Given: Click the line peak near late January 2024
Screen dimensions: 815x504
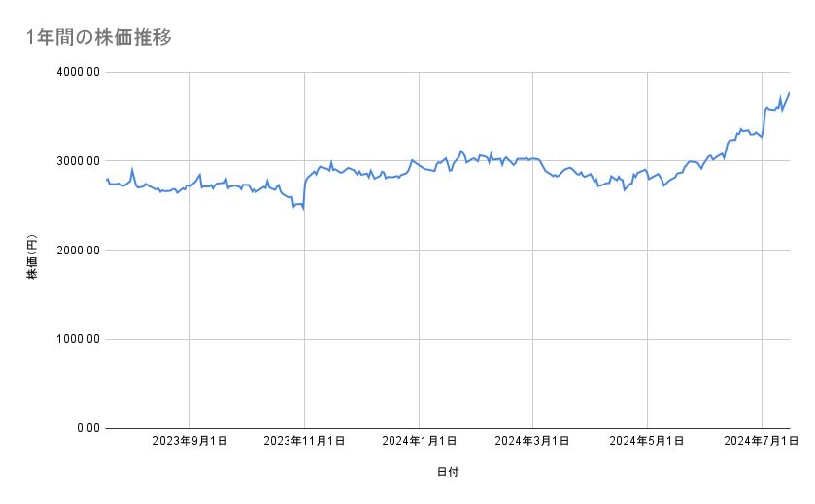Looking at the screenshot, I should pyautogui.click(x=461, y=151).
